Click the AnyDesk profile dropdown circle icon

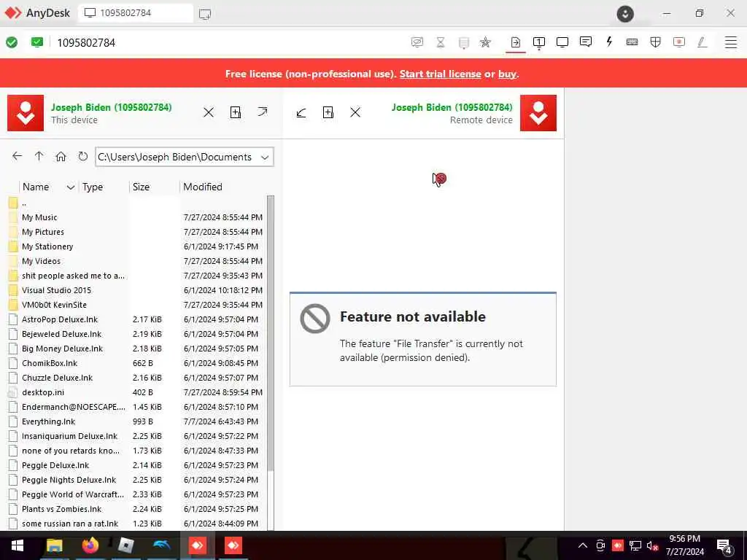625,14
